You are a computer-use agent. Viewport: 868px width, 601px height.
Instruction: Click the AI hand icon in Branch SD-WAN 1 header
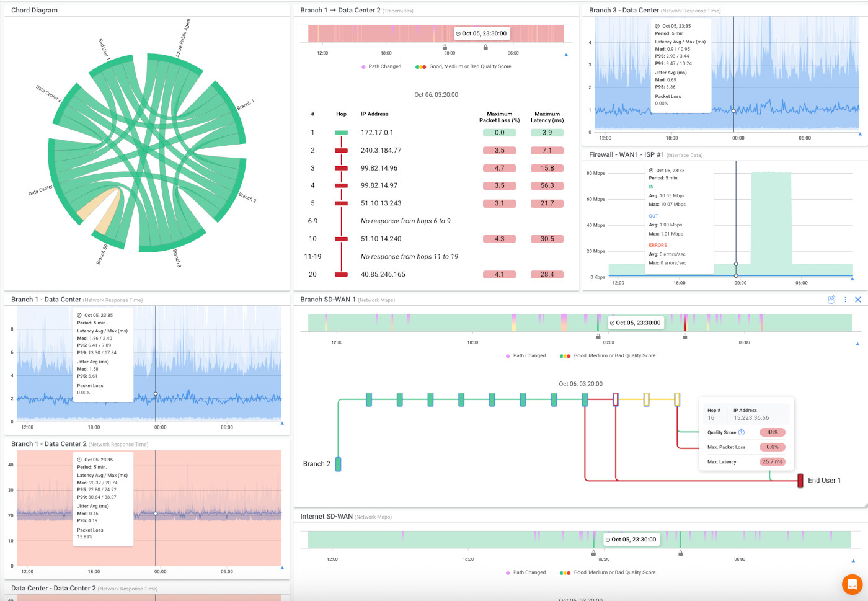pos(831,300)
